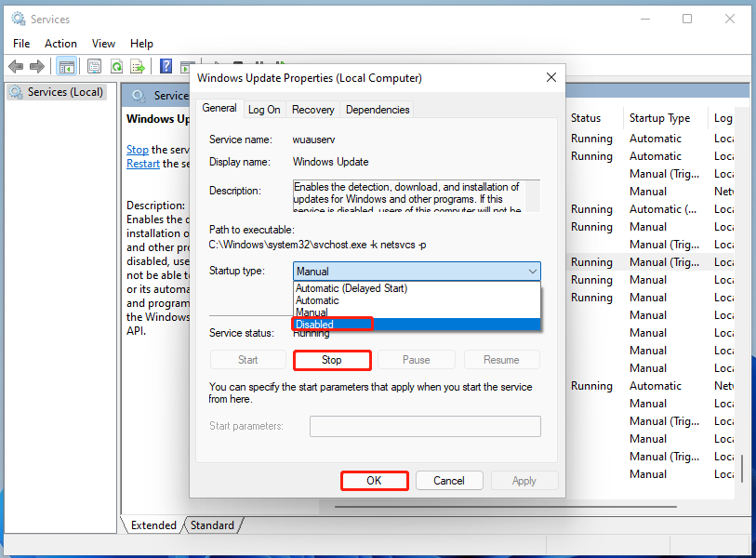Click the Restart link for the service
The height and width of the screenshot is (558, 756).
pos(142,163)
